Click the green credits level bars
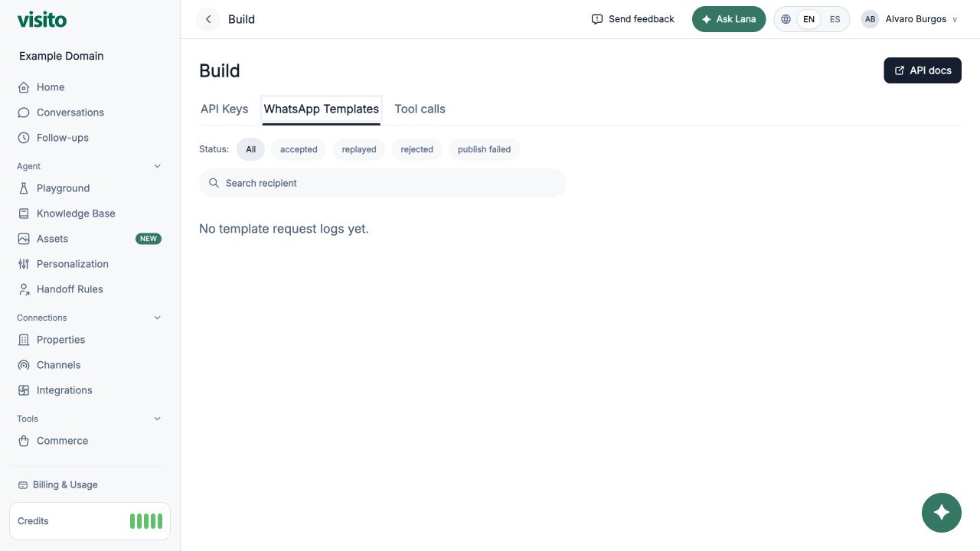Image resolution: width=980 pixels, height=551 pixels. (x=146, y=521)
